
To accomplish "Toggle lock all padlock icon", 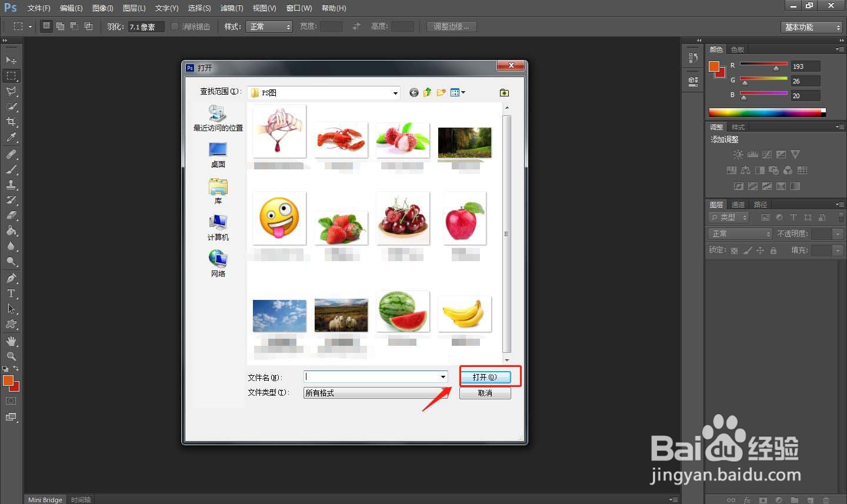I will 773,251.
